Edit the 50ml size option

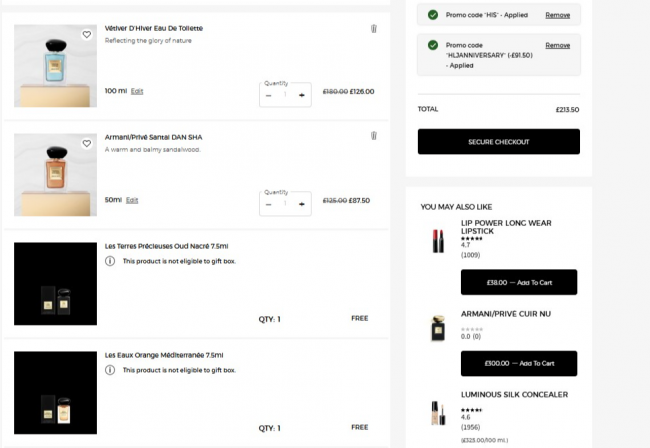point(132,200)
